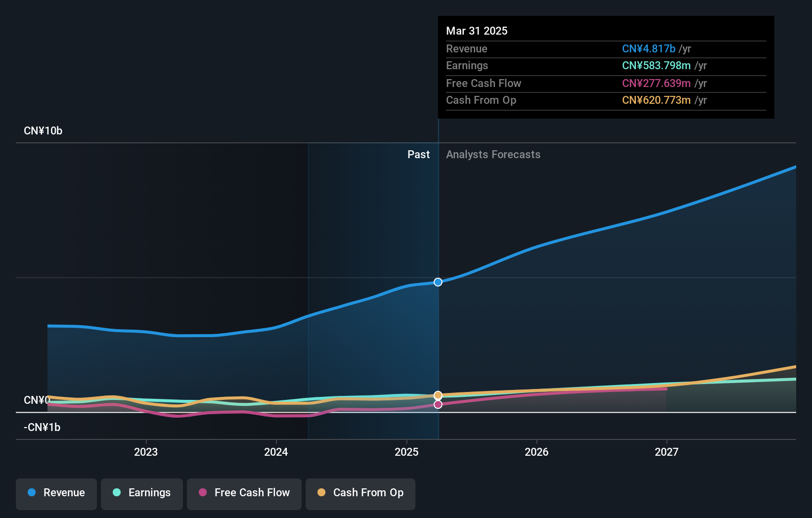The width and height of the screenshot is (812, 518).
Task: Click the Past label on chart
Action: [x=418, y=155]
